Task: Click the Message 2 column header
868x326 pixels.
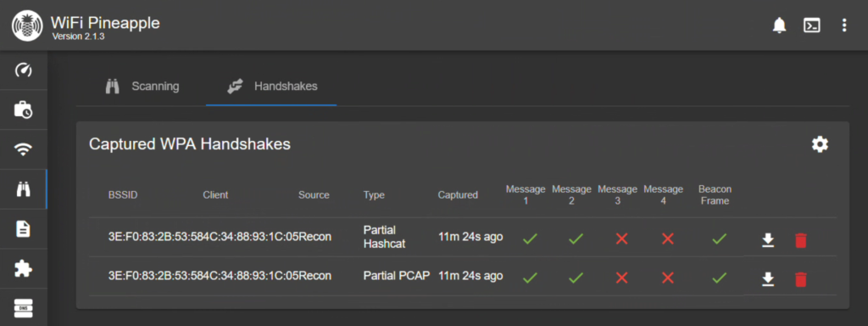Action: (572, 195)
